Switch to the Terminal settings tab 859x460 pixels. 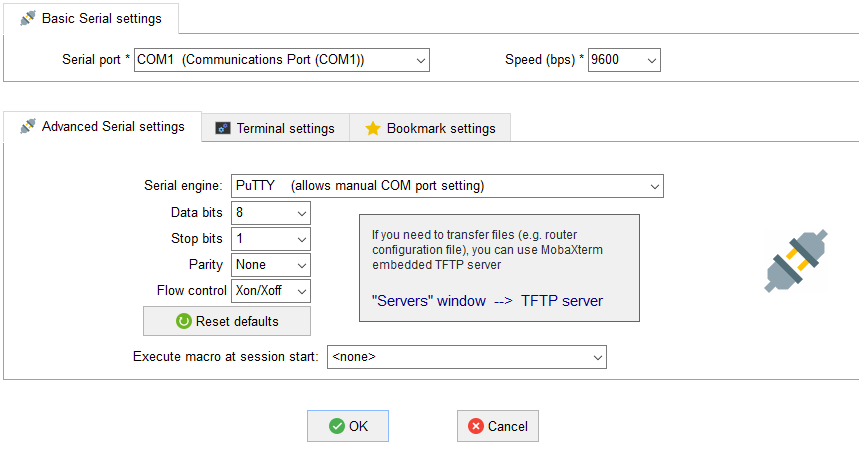pyautogui.click(x=276, y=128)
